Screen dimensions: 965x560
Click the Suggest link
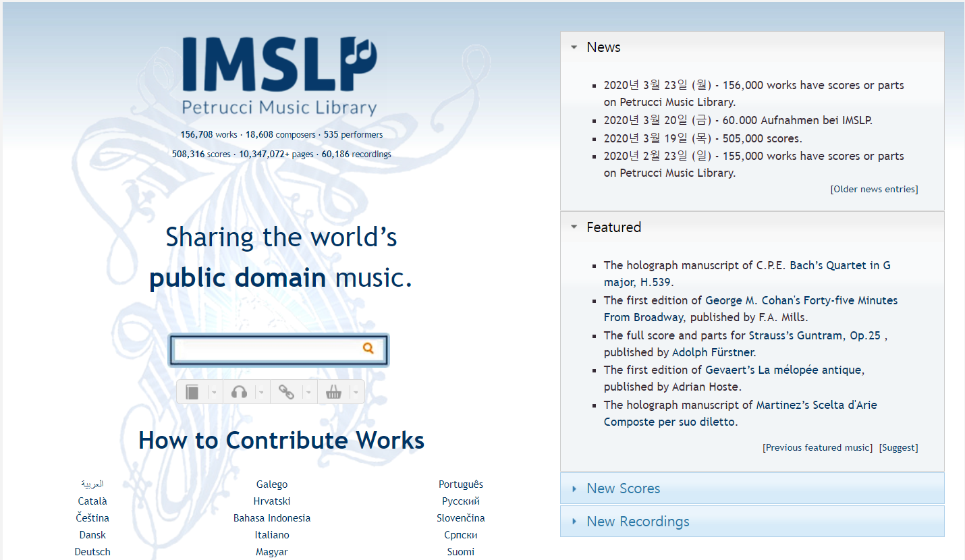tap(898, 448)
